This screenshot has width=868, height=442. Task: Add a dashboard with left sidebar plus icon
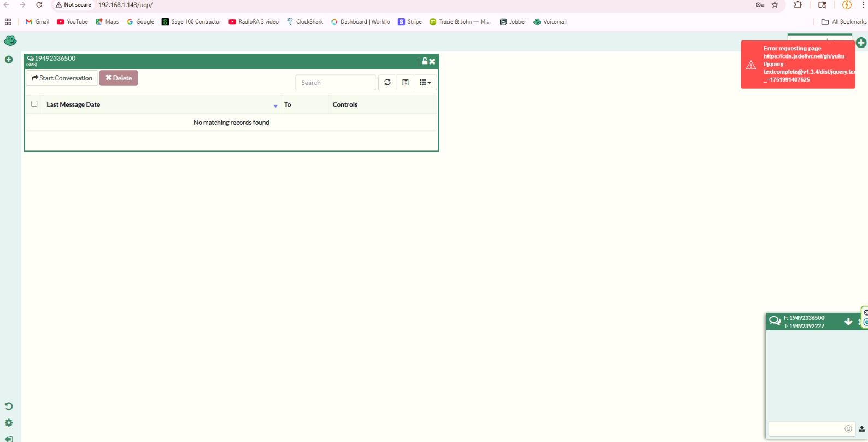coord(9,60)
